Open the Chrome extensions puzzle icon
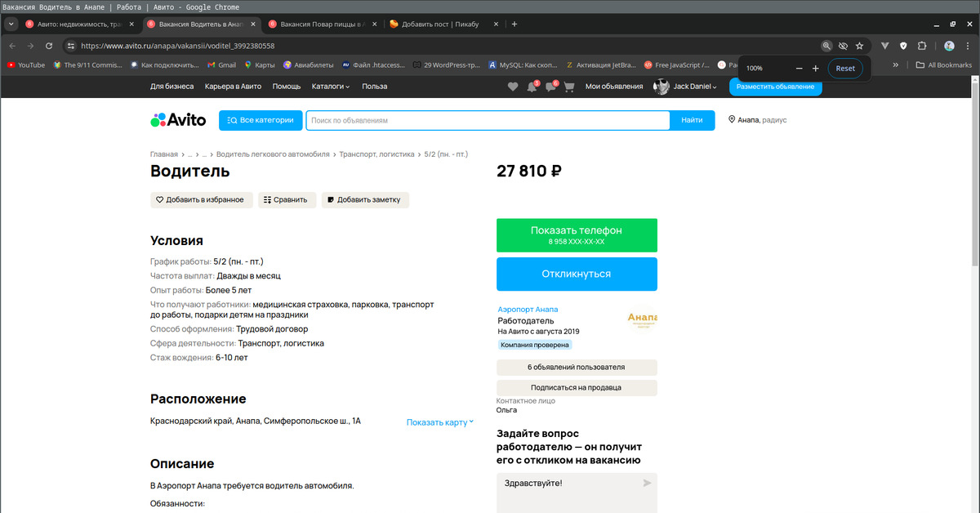This screenshot has width=980, height=513. [922, 46]
